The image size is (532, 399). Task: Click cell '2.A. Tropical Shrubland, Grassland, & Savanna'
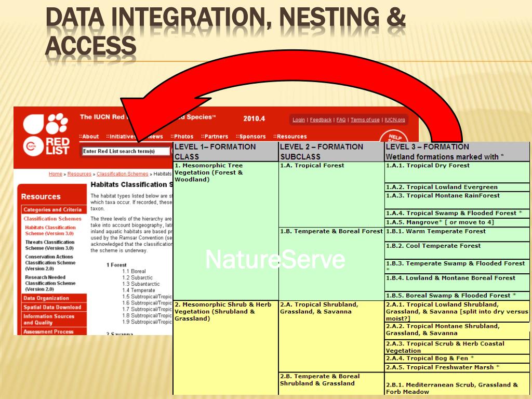pos(331,336)
